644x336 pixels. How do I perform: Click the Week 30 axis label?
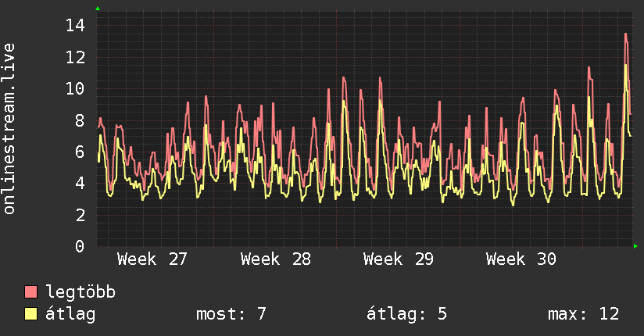(x=521, y=259)
